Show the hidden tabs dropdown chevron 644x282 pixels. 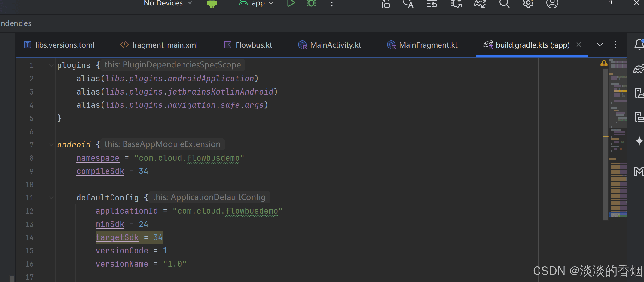point(600,45)
